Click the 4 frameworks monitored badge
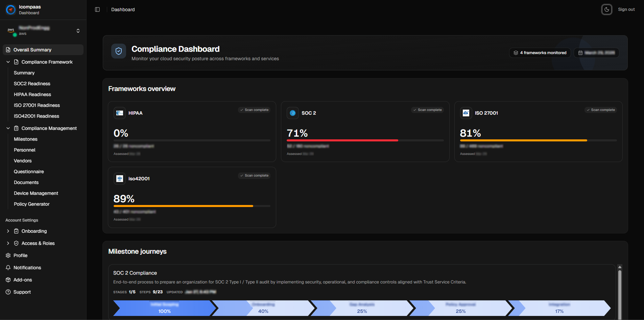Screen dimensions: 644x320 click(x=540, y=53)
